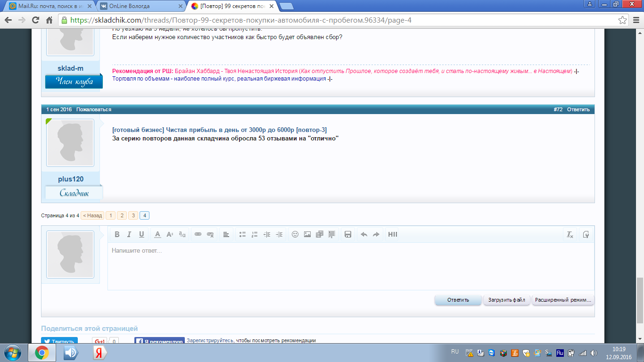Open the Windows Start menu

pyautogui.click(x=12, y=353)
